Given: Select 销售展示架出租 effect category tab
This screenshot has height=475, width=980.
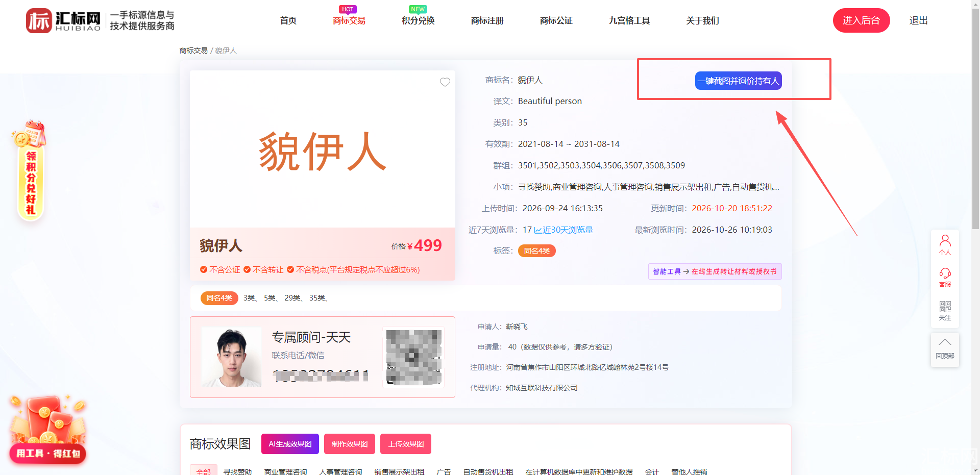Looking at the screenshot, I should point(399,471).
